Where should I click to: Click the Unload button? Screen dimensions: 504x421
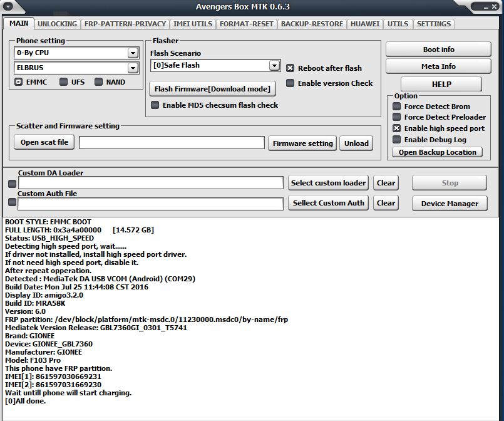[x=356, y=143]
